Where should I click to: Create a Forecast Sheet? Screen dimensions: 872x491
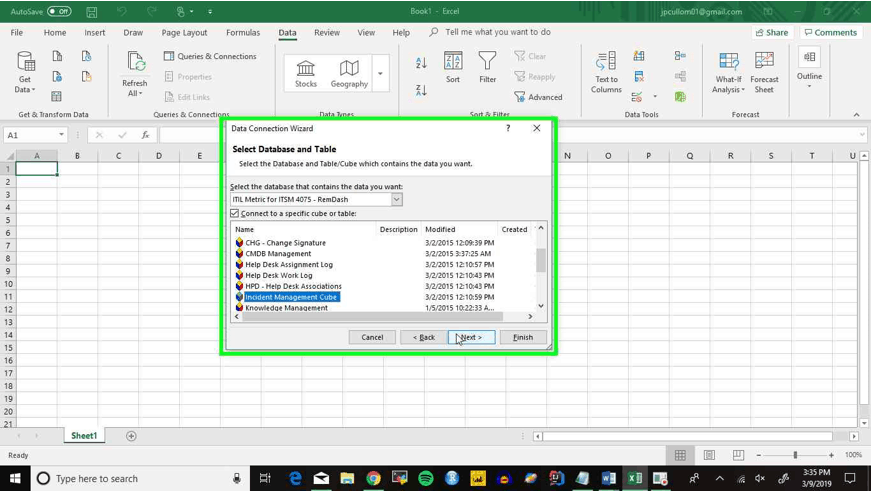tap(764, 72)
